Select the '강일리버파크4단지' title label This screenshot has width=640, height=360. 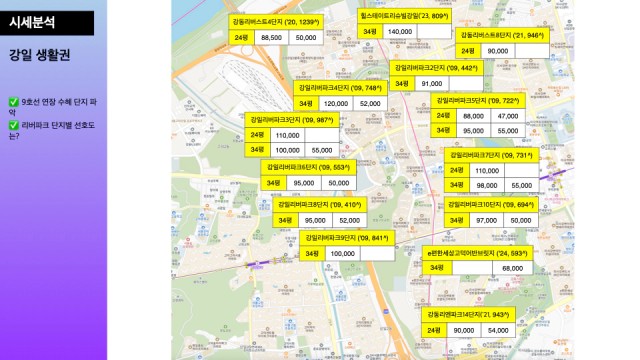pyautogui.click(x=340, y=88)
